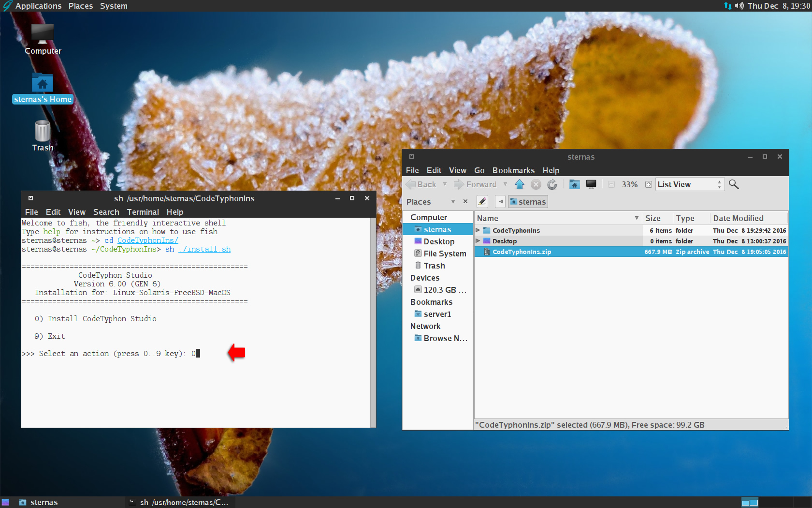
Task: Open the Places panel menu
Action: pos(81,6)
